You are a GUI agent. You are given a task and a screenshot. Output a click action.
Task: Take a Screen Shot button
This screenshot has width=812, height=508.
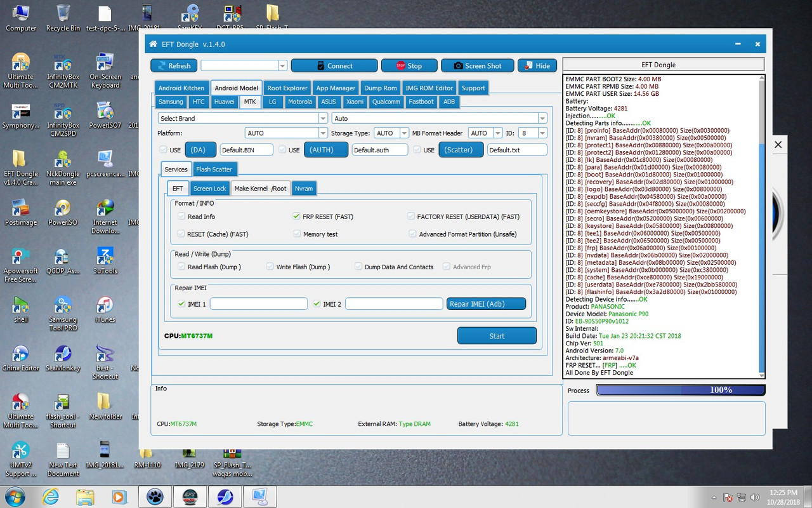point(478,65)
